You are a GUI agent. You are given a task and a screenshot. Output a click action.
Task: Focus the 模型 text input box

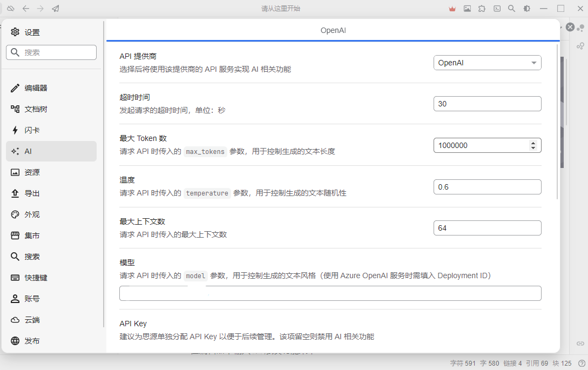[x=330, y=293]
